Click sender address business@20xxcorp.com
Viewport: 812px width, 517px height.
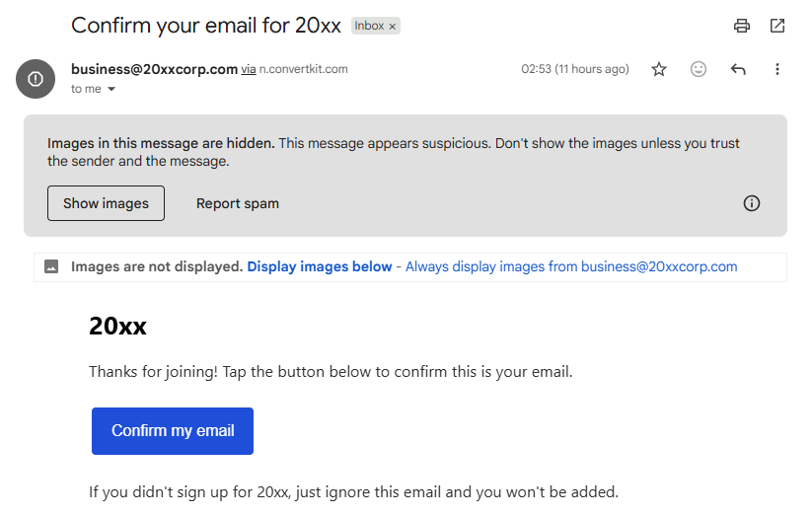[154, 69]
